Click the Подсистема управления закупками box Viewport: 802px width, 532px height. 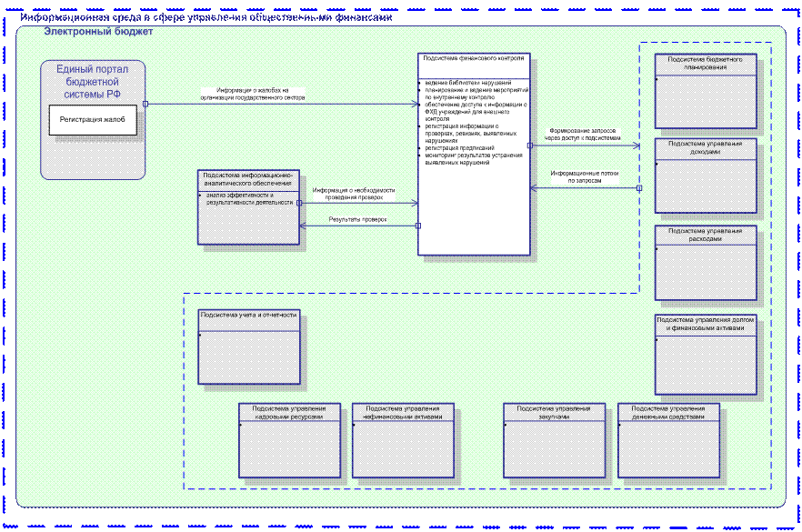pyautogui.click(x=553, y=439)
